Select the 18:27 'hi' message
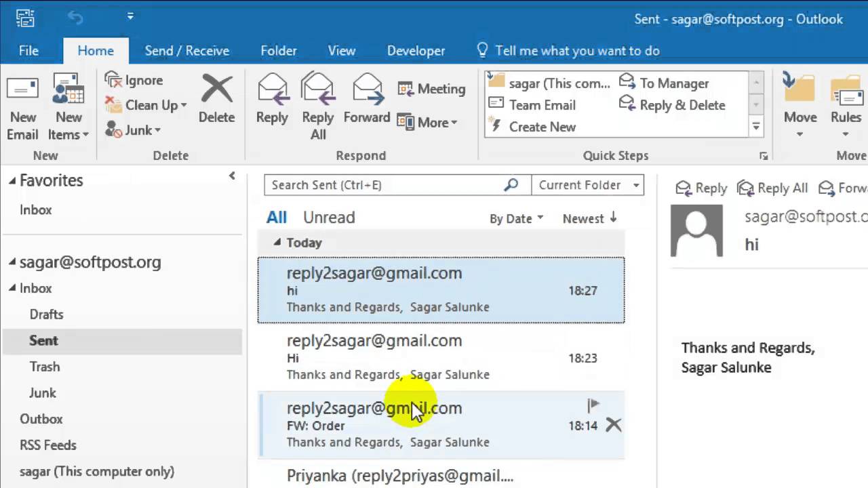The image size is (868, 488). [x=441, y=290]
